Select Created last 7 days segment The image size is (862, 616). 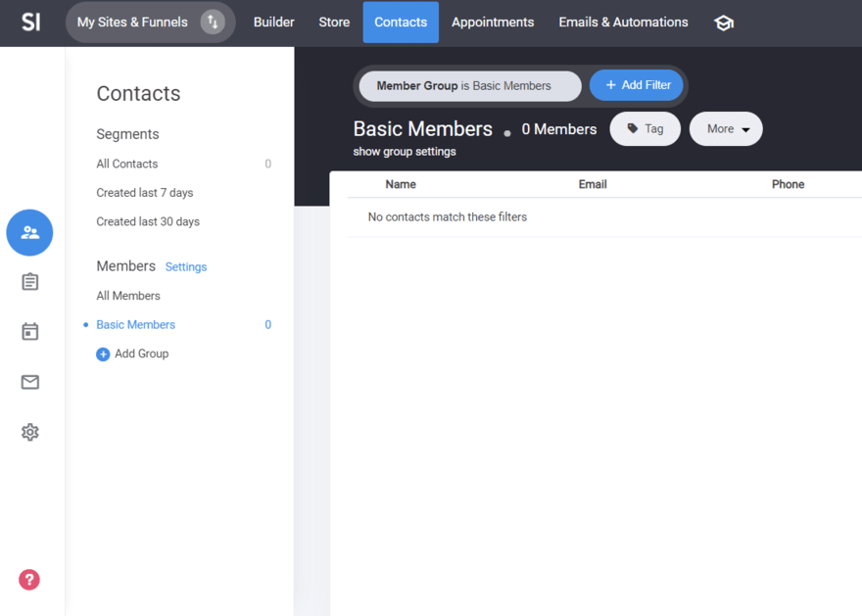coord(145,193)
